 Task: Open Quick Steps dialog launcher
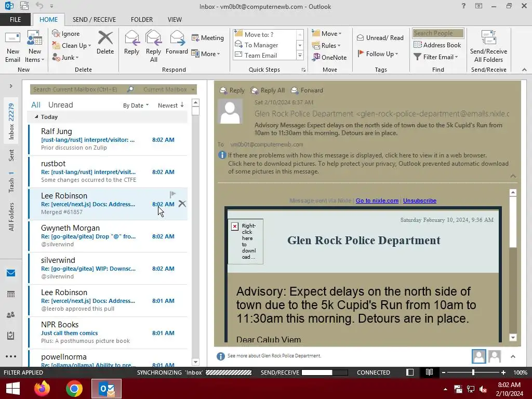click(x=303, y=70)
